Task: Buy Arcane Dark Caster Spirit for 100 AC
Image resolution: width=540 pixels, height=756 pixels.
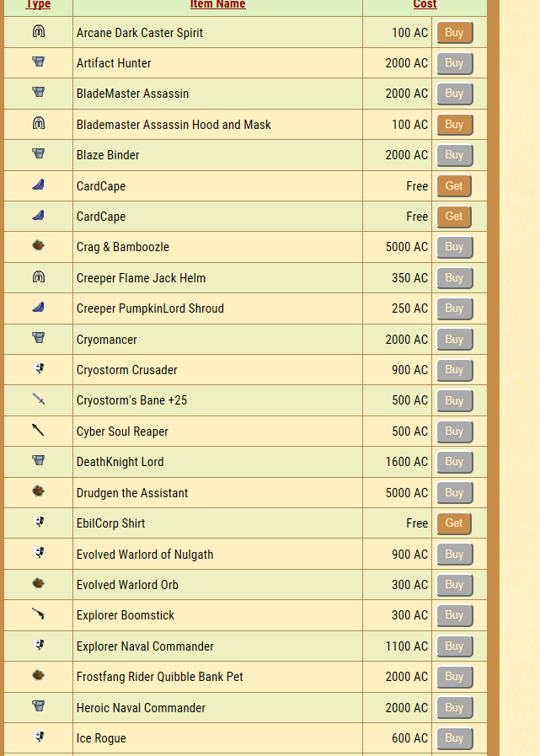Action: click(454, 32)
